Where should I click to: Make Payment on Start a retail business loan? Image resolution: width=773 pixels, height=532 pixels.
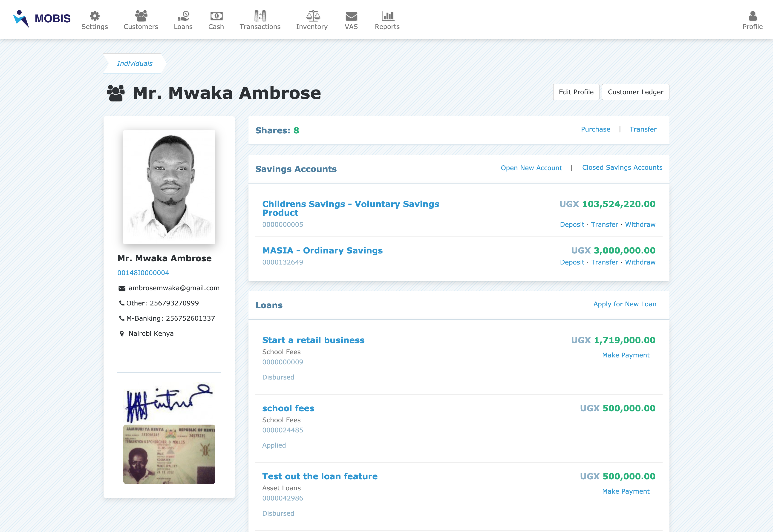tap(626, 355)
